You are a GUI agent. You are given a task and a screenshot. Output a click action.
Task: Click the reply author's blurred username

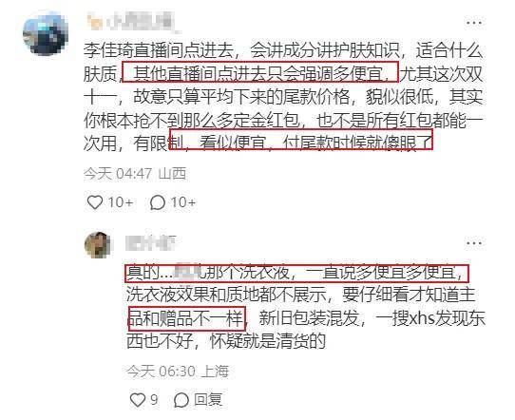click(x=151, y=243)
